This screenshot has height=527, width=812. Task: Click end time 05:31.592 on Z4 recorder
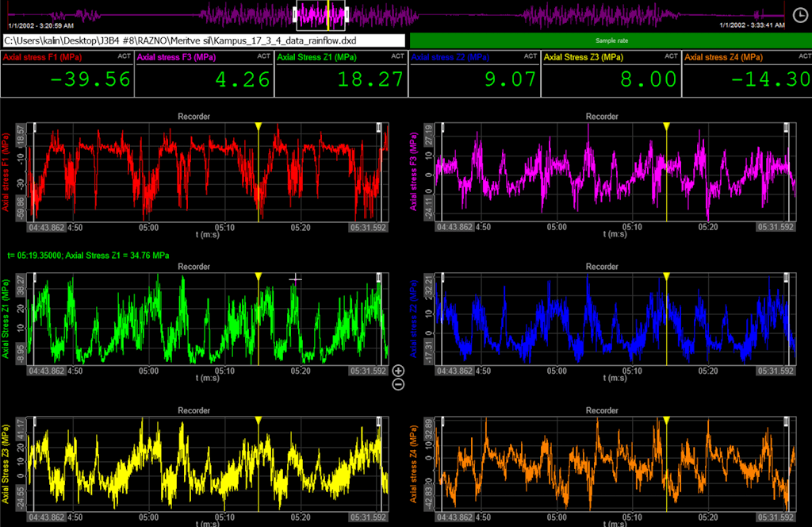(776, 517)
